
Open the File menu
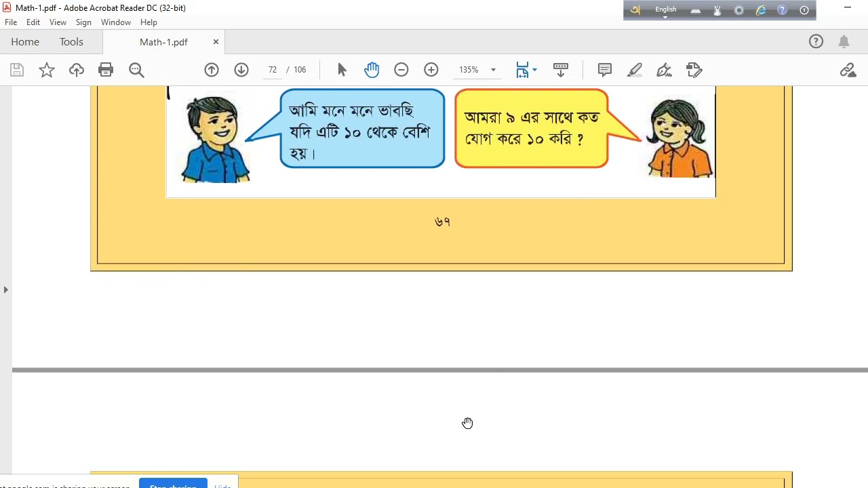click(11, 22)
